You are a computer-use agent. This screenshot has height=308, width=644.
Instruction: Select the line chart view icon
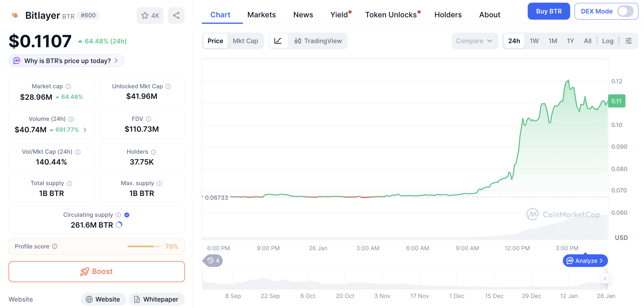point(278,41)
